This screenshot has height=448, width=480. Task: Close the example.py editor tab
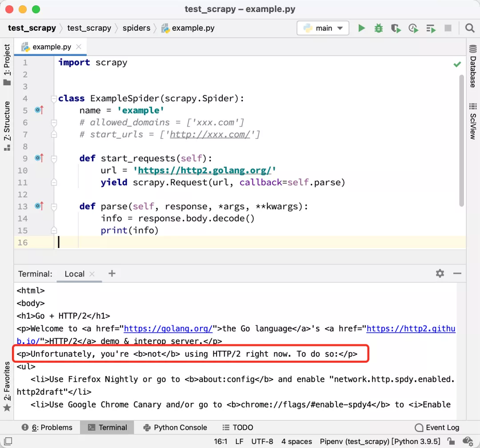79,47
